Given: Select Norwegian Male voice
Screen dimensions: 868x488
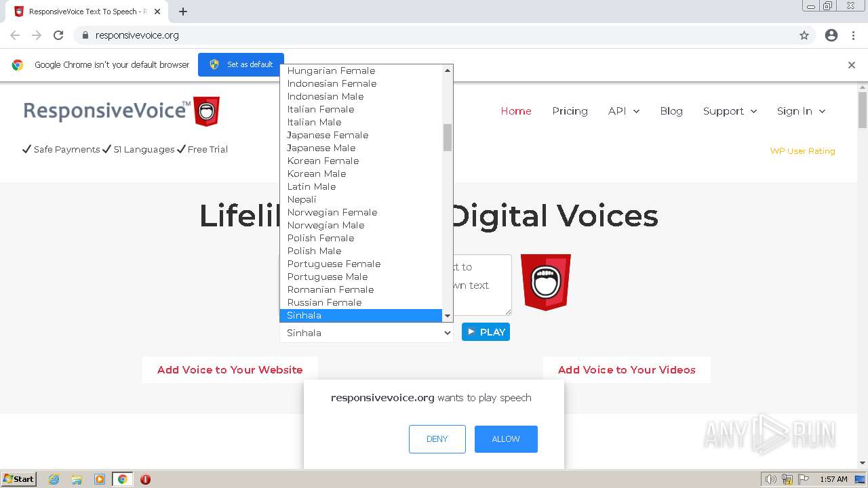Looking at the screenshot, I should click(361, 225).
